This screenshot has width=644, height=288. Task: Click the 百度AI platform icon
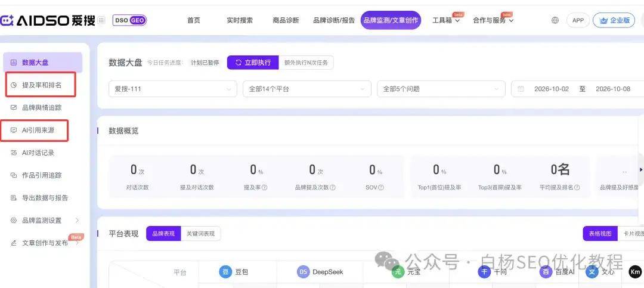tap(546, 272)
